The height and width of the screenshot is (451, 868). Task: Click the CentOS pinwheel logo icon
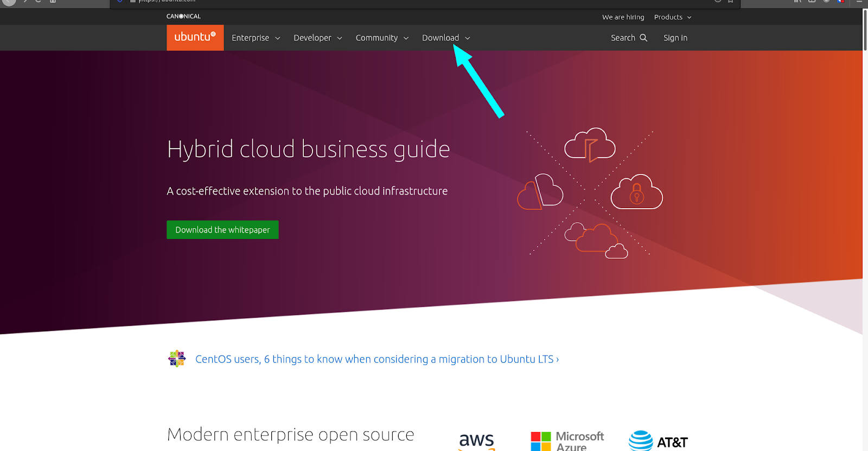[177, 358]
